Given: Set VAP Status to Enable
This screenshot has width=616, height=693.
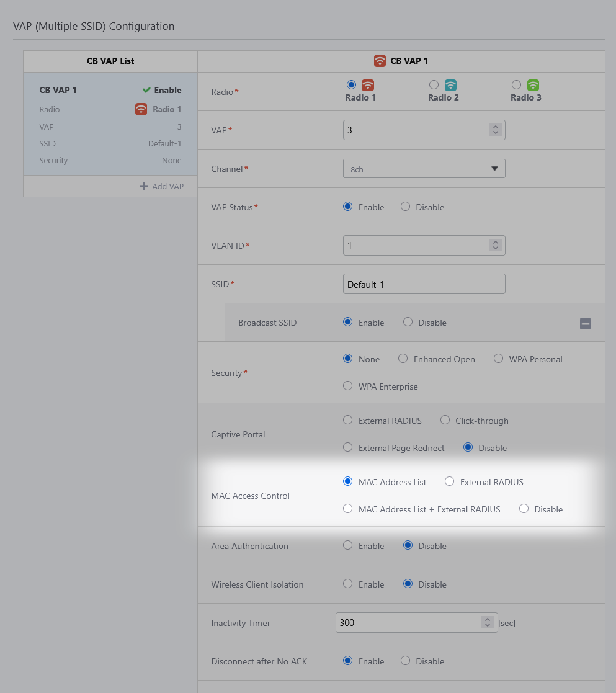Looking at the screenshot, I should coord(348,207).
